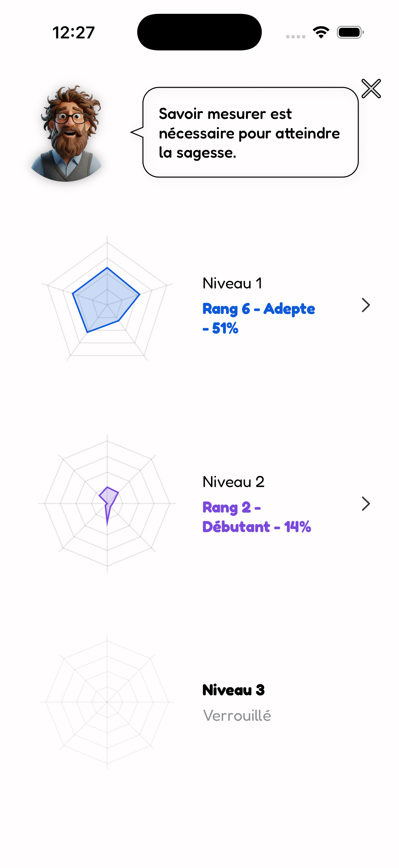Tap the speech bubble's pointer tail
Screen dimensions: 399x868
[137, 132]
